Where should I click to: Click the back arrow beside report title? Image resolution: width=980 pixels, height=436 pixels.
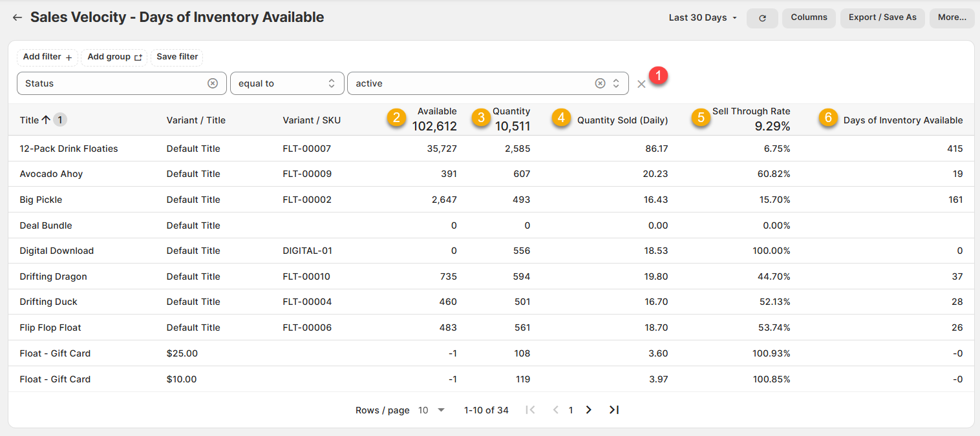point(17,17)
